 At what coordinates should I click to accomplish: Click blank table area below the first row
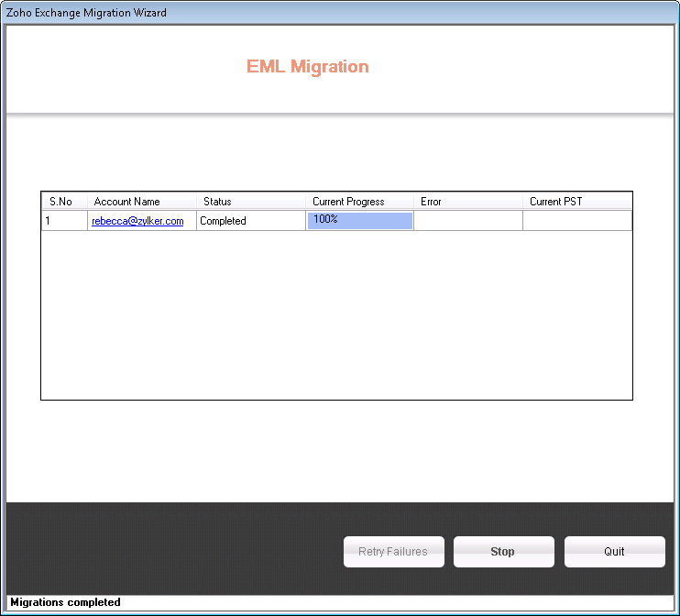point(336,312)
